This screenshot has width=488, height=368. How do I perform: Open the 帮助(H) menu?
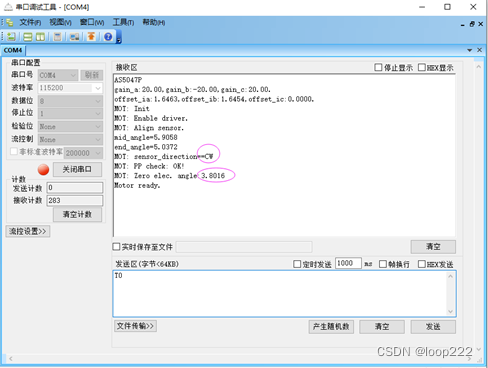tap(154, 22)
